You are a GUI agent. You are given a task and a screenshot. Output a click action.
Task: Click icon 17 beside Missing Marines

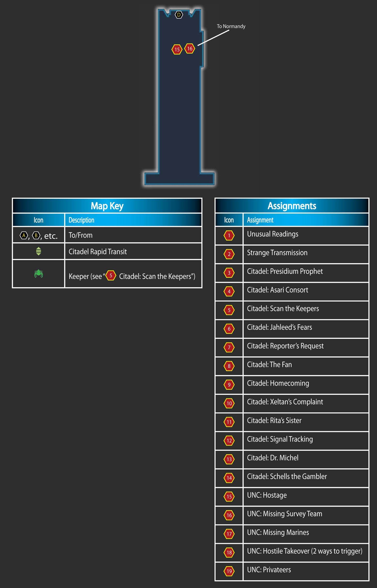[229, 534]
